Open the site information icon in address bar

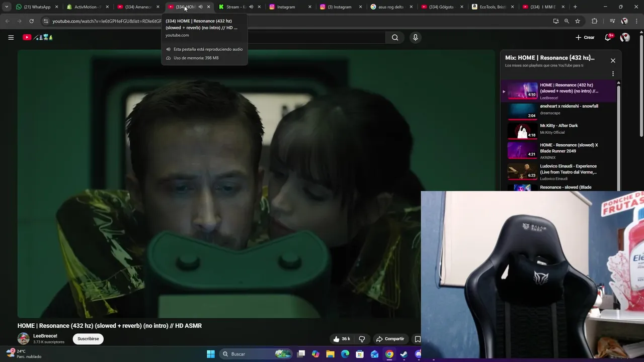click(46, 21)
